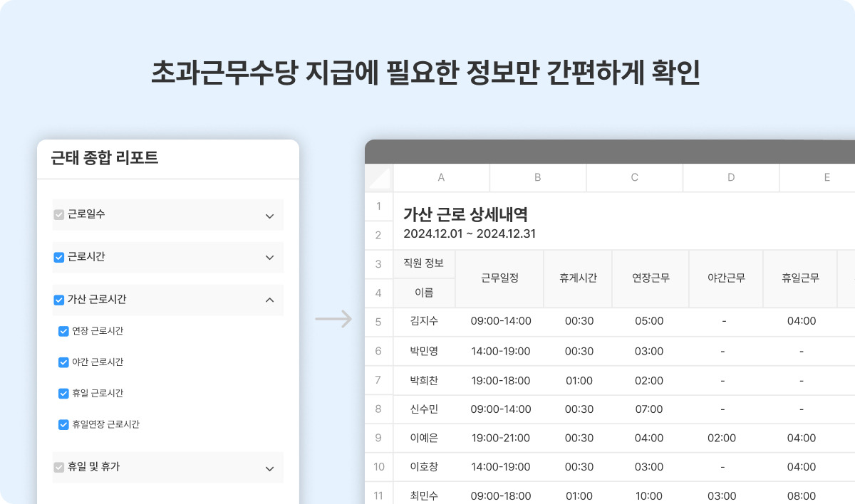The image size is (855, 504).
Task: Click the 연장근무 column header
Action: coord(651,278)
